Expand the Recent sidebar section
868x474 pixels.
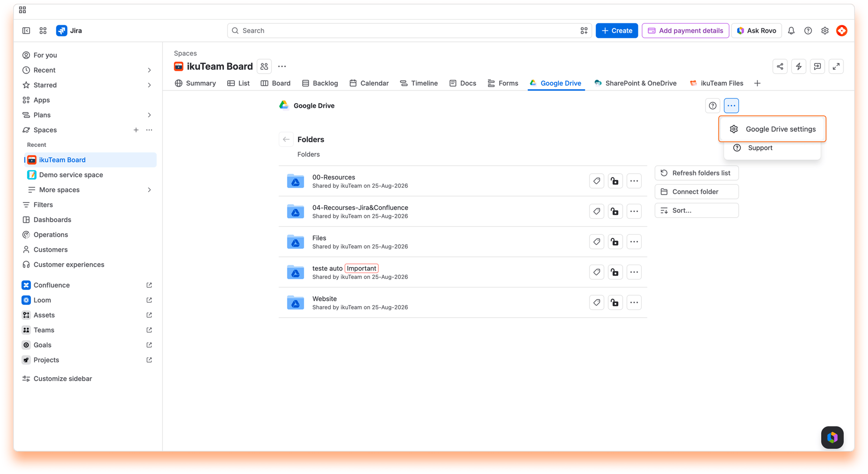point(149,70)
